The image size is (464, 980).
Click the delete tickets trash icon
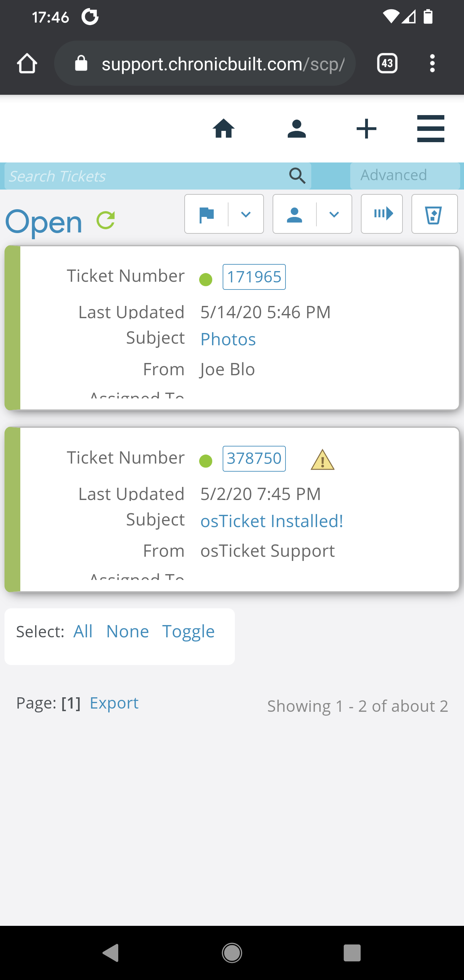[x=434, y=214]
